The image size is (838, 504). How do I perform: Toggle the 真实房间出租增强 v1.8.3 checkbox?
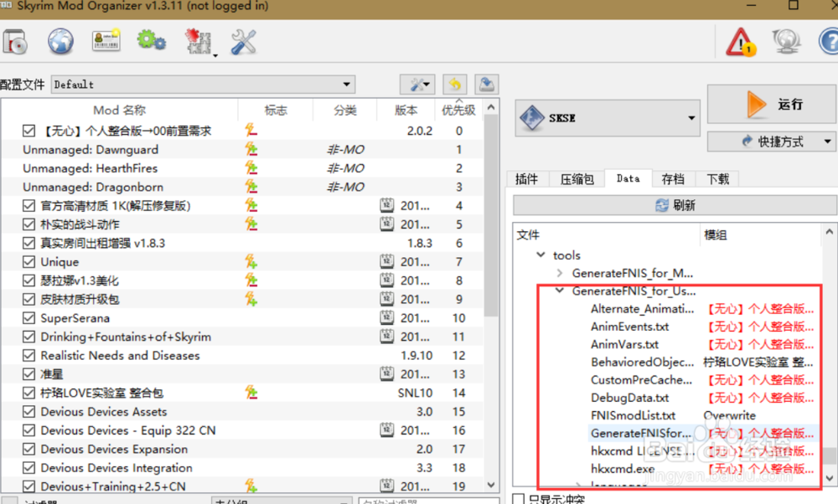pyautogui.click(x=28, y=243)
